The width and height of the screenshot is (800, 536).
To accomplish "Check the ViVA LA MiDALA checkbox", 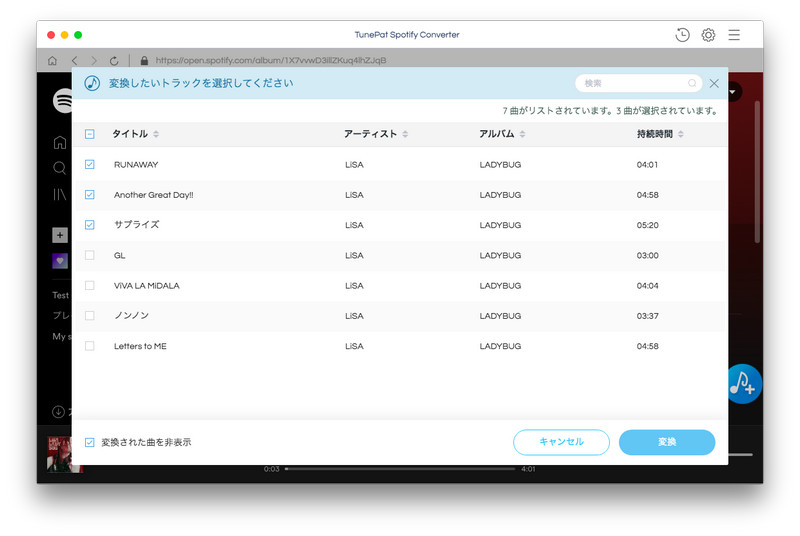I will (90, 285).
